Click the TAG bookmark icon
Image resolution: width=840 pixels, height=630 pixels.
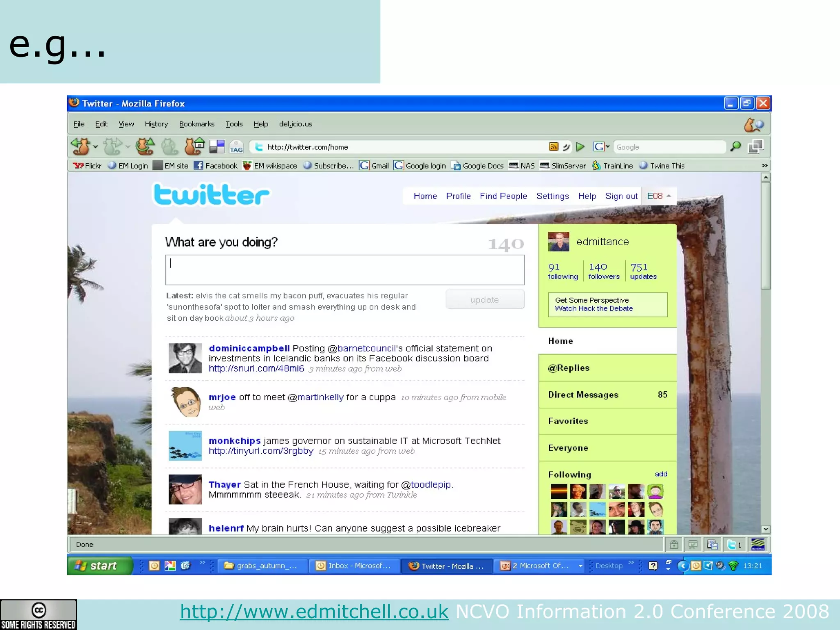236,147
